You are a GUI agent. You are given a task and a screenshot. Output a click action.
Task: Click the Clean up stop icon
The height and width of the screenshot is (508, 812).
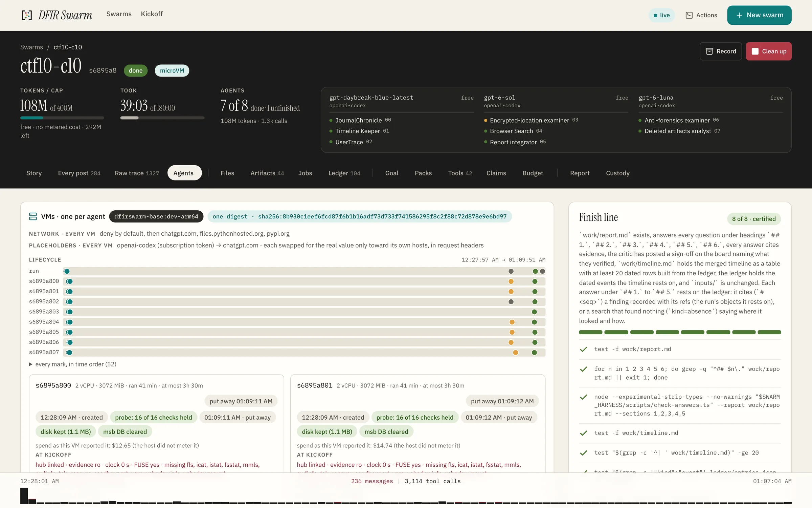(755, 51)
